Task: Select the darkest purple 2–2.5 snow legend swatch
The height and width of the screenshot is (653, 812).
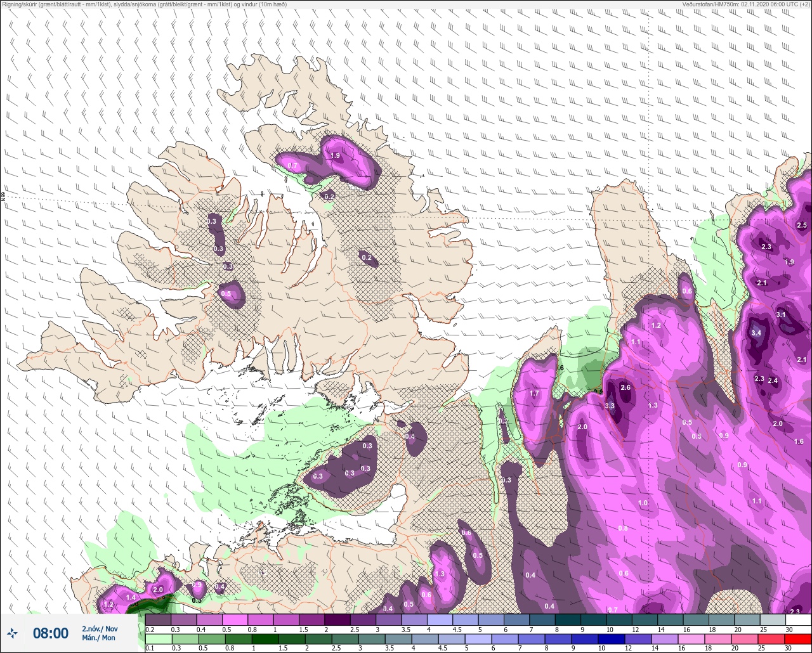Action: [337, 620]
